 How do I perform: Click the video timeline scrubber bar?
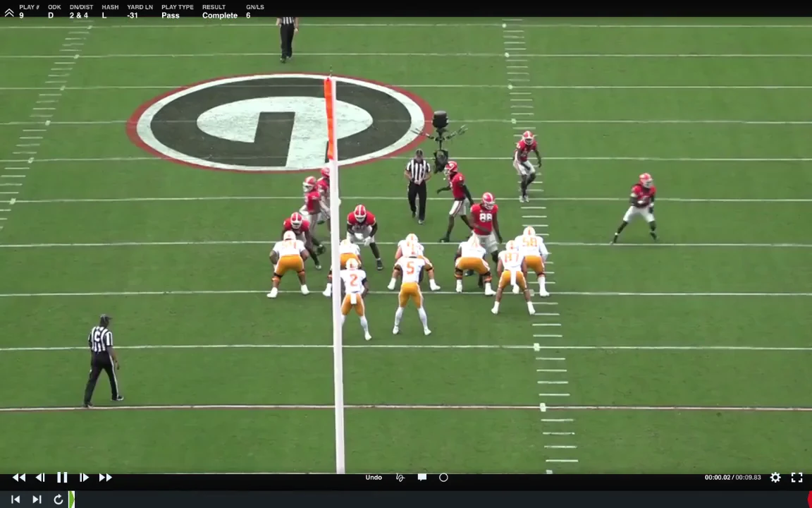pyautogui.click(x=440, y=500)
